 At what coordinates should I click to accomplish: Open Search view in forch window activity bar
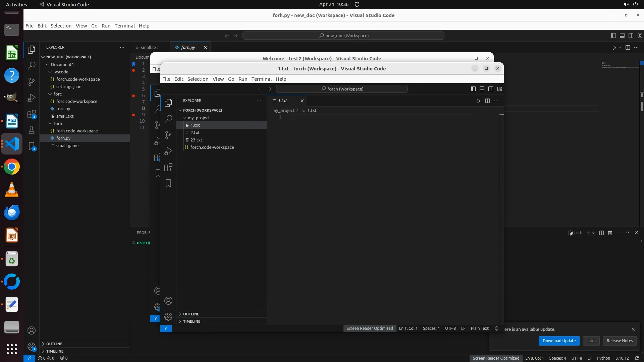[168, 119]
